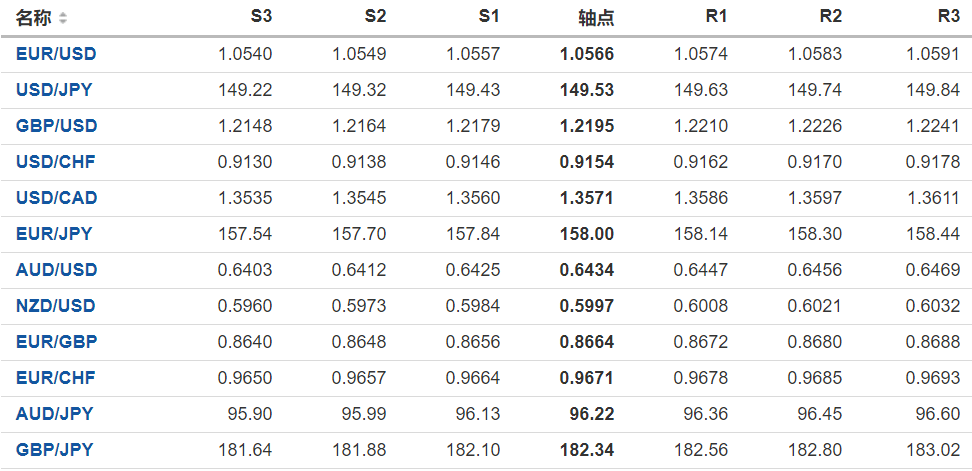Click the sort arrows beside 名称
This screenshot has width=972, height=471.
pos(64,18)
